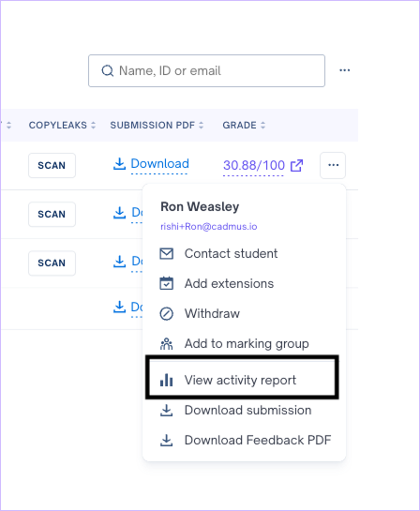This screenshot has height=511, width=420.
Task: Click the Download Feedback PDF arrow icon
Action: pos(167,441)
